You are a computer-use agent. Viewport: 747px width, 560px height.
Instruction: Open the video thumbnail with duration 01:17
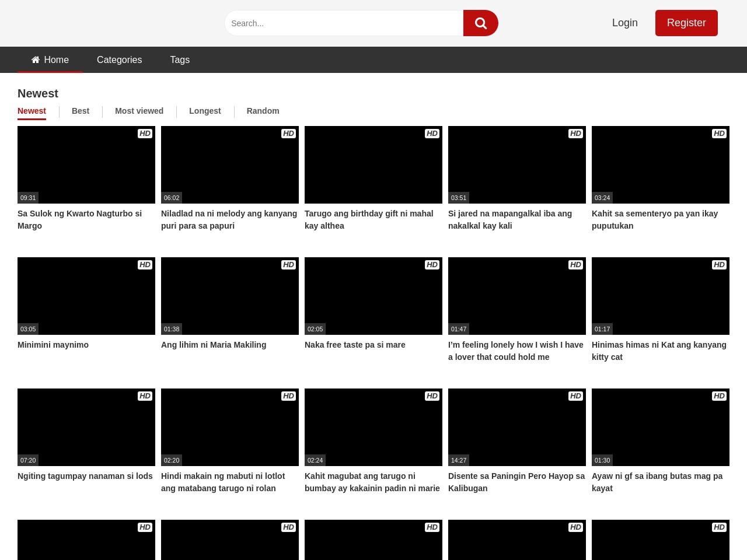pyautogui.click(x=661, y=296)
